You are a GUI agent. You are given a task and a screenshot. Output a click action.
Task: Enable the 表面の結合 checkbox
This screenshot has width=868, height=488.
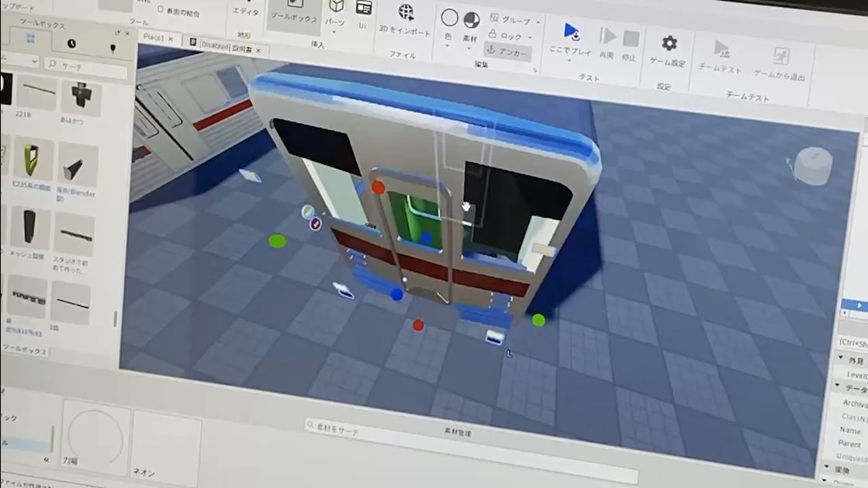pos(161,11)
